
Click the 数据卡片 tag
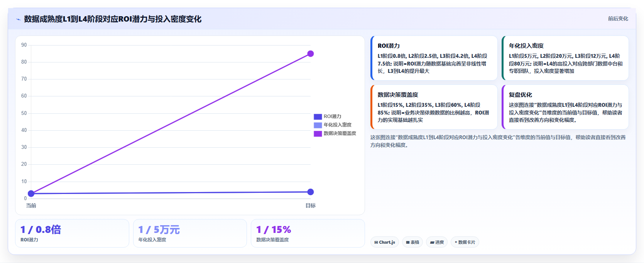(465, 242)
